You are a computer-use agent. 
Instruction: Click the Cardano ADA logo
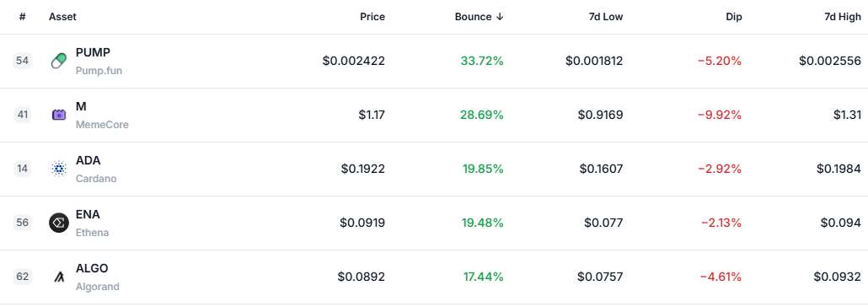pyautogui.click(x=59, y=169)
